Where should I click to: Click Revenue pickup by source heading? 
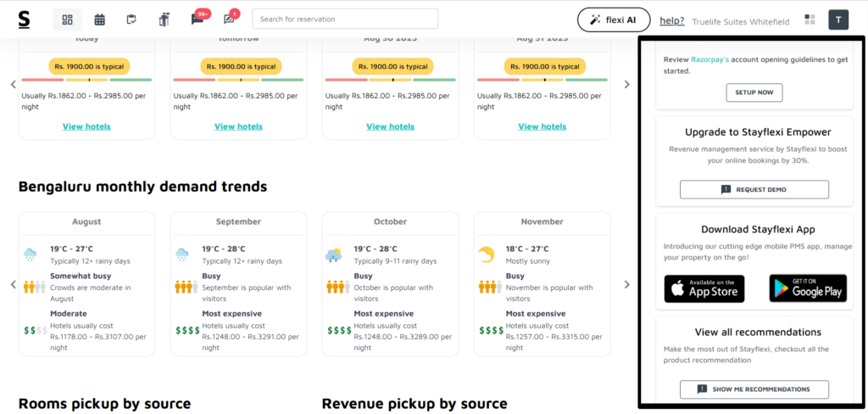(x=415, y=404)
